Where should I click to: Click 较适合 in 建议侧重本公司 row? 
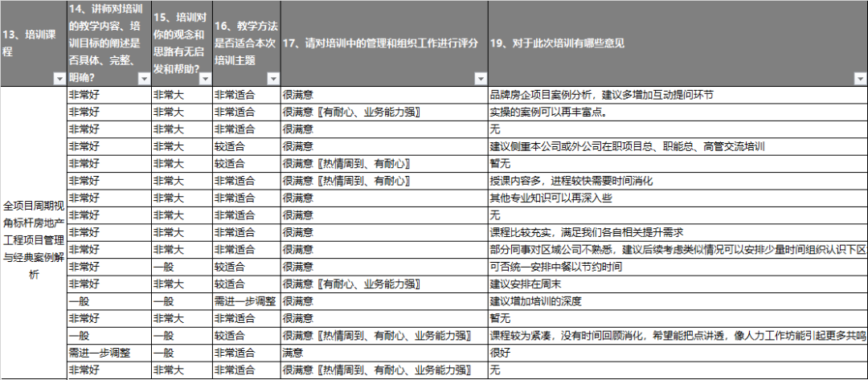pos(247,146)
